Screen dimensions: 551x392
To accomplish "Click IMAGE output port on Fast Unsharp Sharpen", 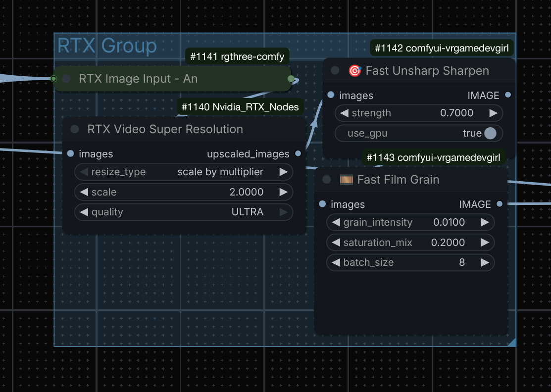I will 508,95.
